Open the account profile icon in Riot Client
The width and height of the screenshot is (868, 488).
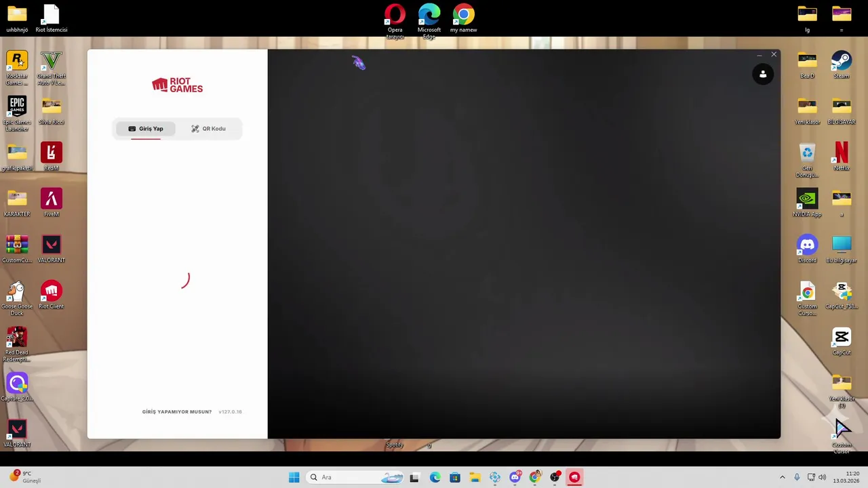tap(763, 74)
